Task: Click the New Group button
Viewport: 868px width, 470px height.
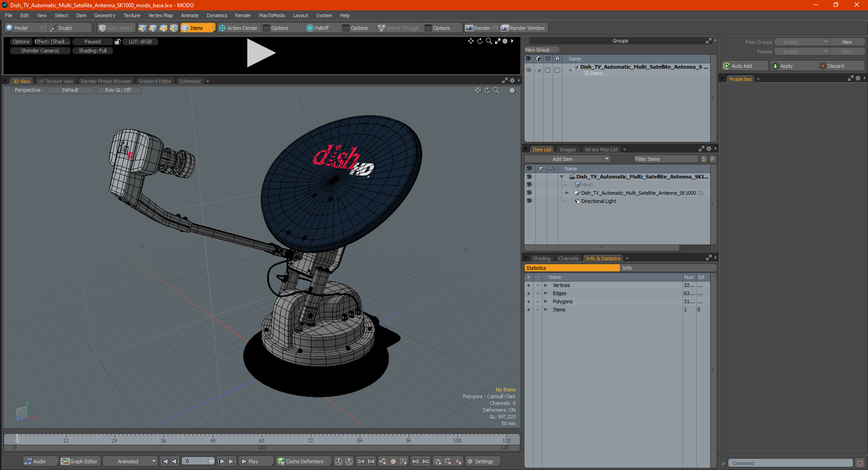Action: [542, 50]
